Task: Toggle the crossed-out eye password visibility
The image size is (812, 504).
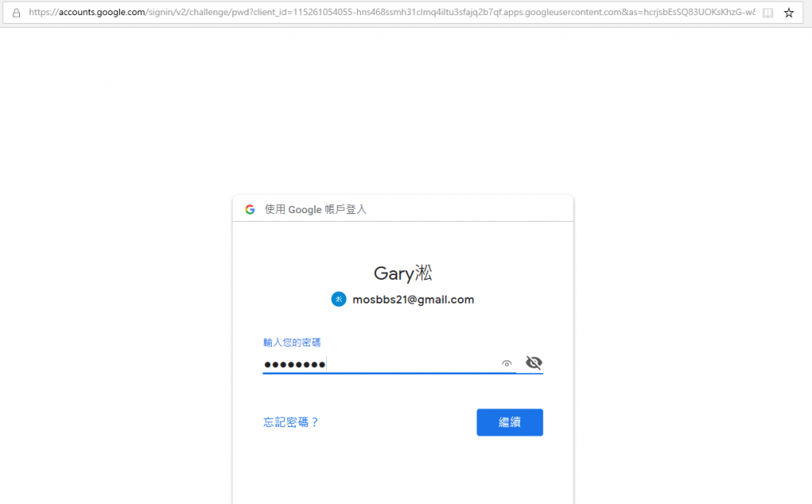Action: tap(534, 363)
